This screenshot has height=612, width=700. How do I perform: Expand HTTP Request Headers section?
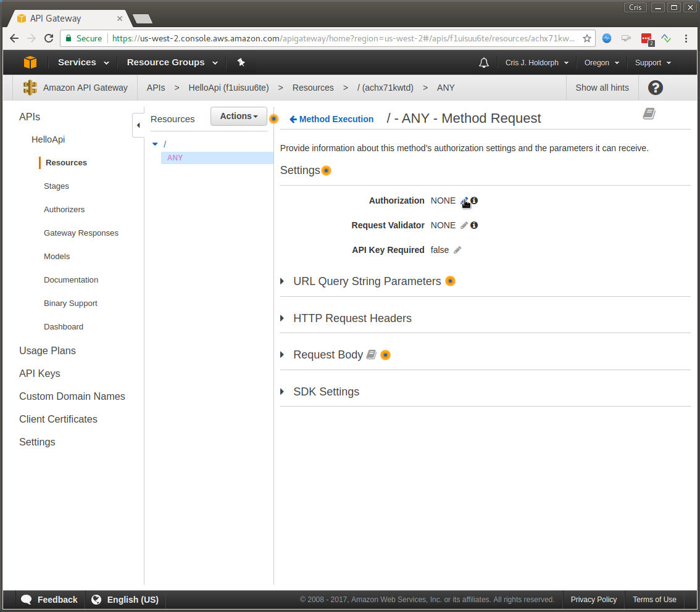point(282,318)
